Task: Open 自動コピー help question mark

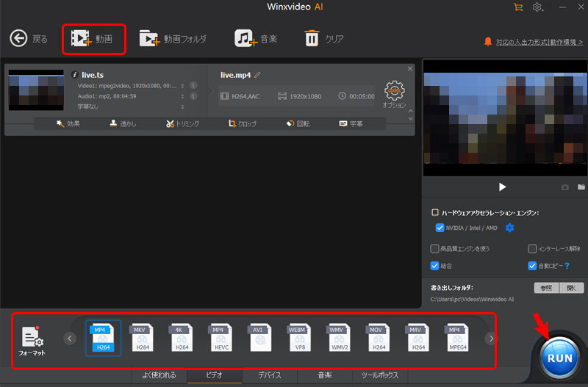Action: tap(567, 266)
